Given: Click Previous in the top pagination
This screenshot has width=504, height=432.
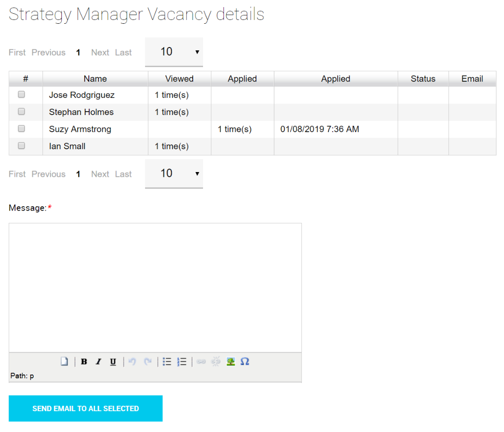Looking at the screenshot, I should [x=48, y=52].
